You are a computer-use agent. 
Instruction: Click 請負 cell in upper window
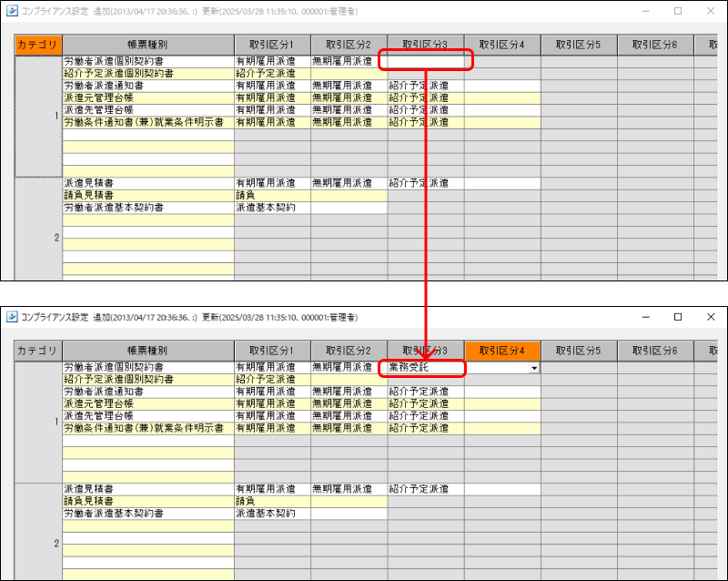pos(272,195)
